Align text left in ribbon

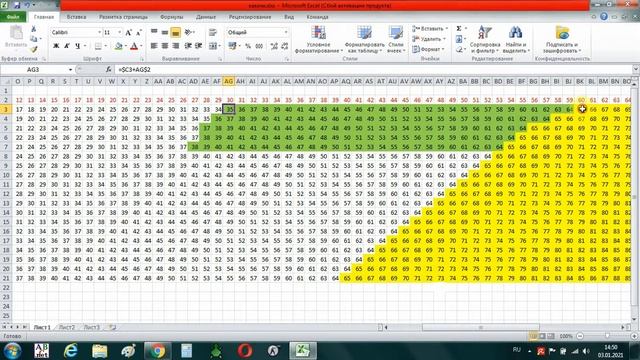click(154, 46)
